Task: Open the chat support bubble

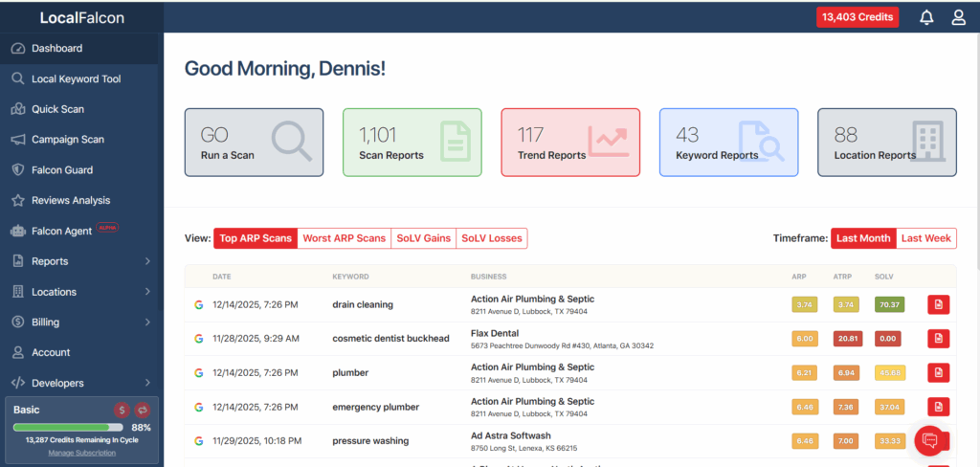Action: (x=928, y=440)
